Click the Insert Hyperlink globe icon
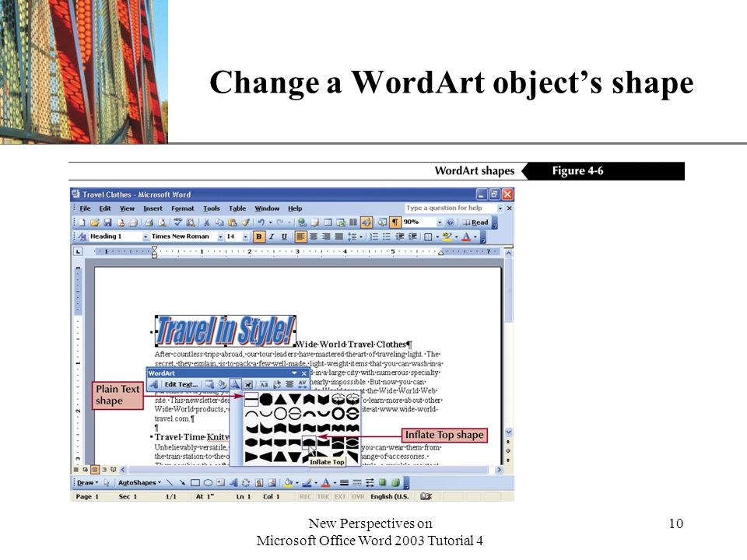The height and width of the screenshot is (560, 747). click(302, 222)
